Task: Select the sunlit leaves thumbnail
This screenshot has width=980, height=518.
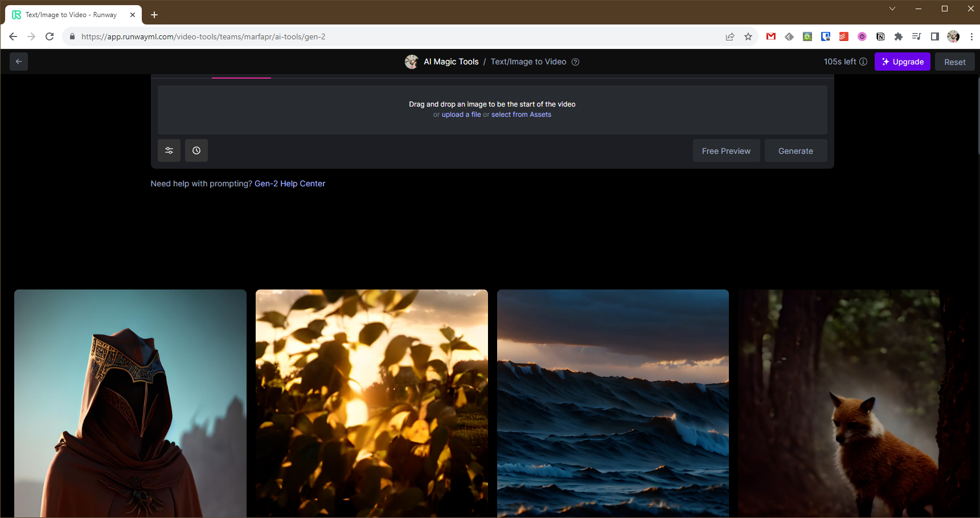Action: 372,403
